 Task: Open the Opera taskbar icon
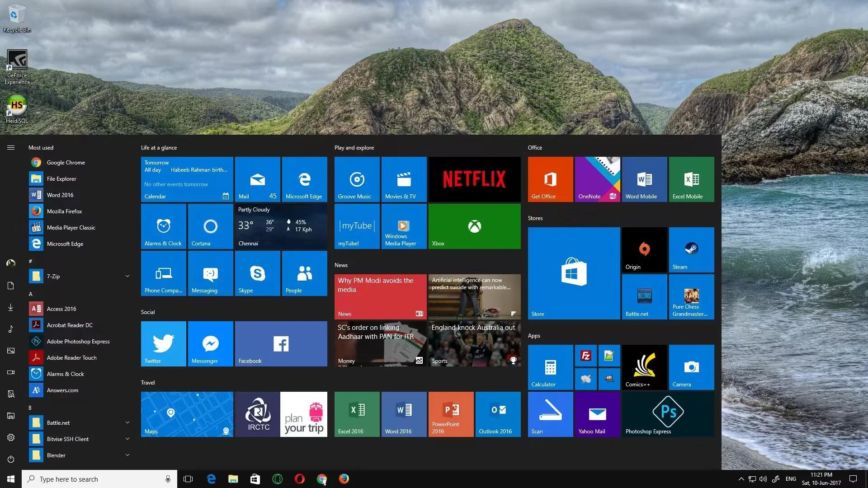click(299, 479)
